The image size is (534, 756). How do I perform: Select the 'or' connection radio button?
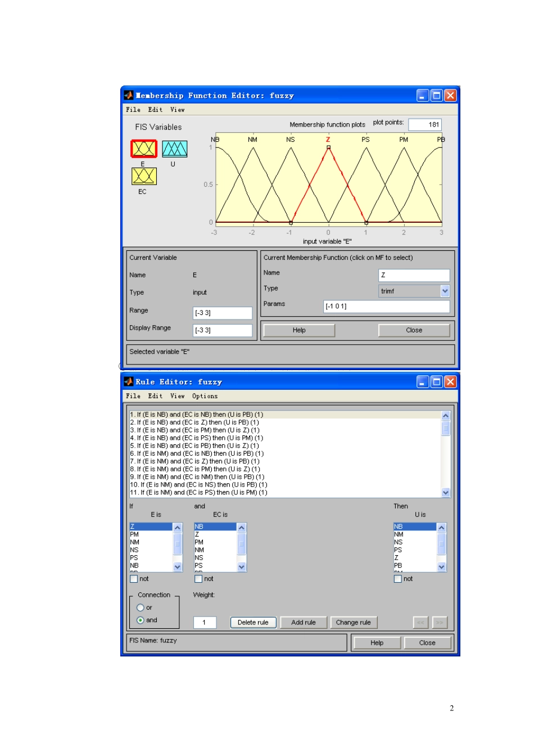point(141,607)
